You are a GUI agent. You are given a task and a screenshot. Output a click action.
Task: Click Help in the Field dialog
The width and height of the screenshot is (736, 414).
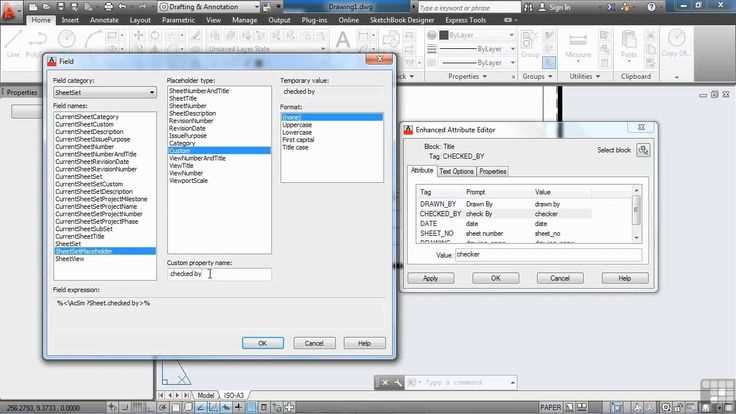(x=364, y=343)
